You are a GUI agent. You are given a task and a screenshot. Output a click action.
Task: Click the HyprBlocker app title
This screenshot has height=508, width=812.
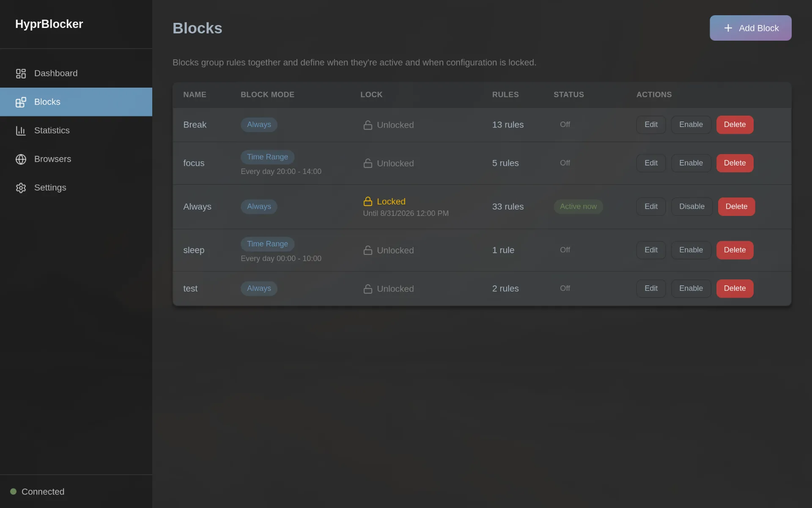click(49, 24)
